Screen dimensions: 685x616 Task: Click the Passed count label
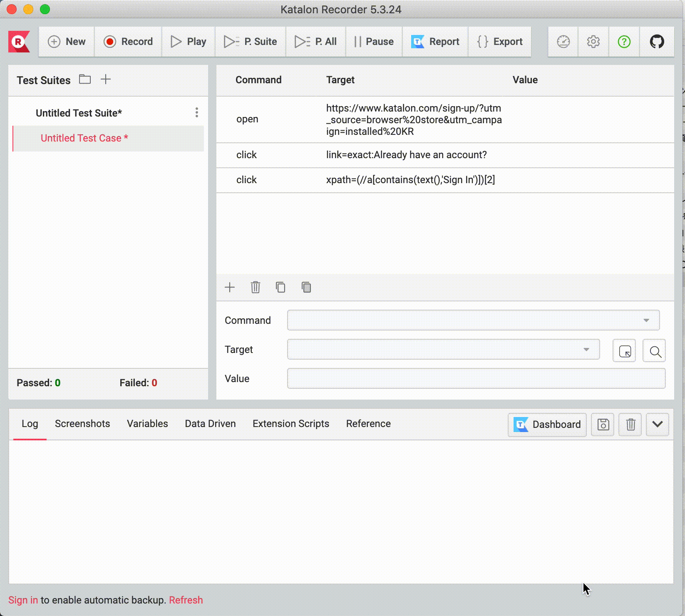[x=39, y=383]
